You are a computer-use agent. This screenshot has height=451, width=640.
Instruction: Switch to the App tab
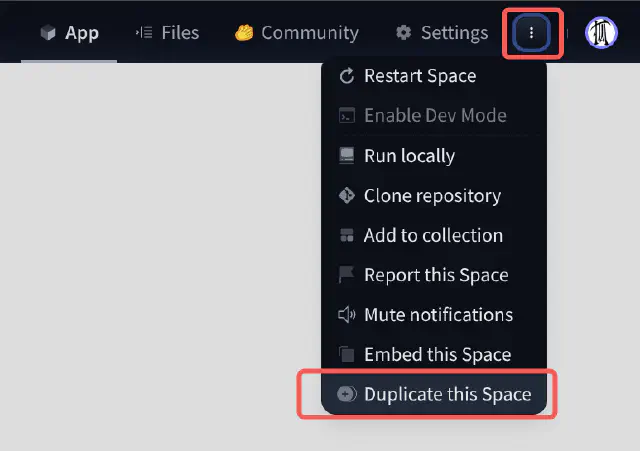(69, 33)
